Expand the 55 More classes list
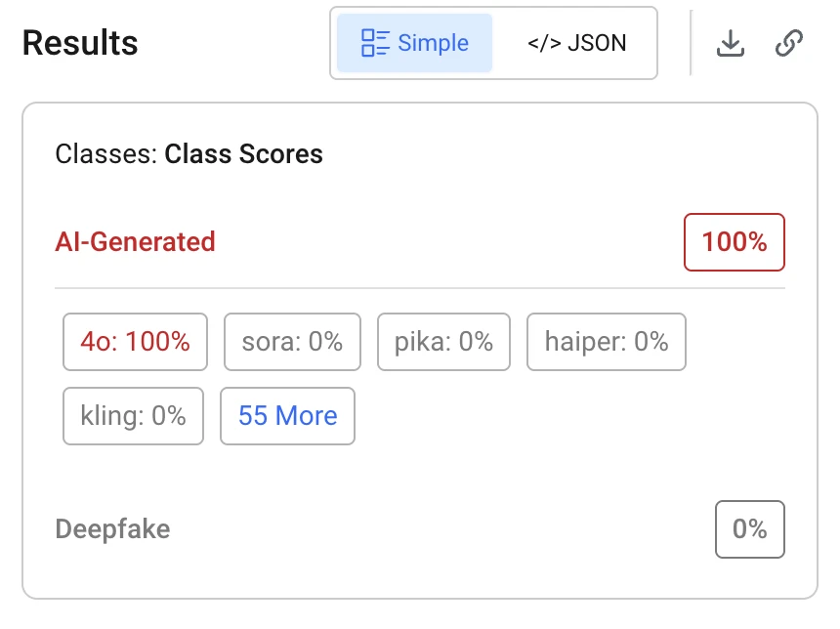Screen dimensions: 840x629 tap(287, 416)
